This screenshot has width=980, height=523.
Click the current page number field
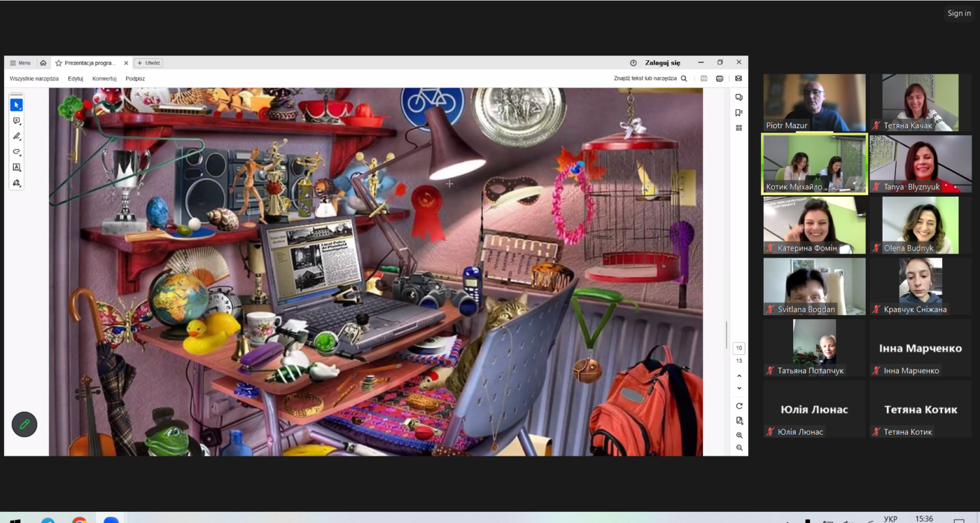pyautogui.click(x=739, y=348)
